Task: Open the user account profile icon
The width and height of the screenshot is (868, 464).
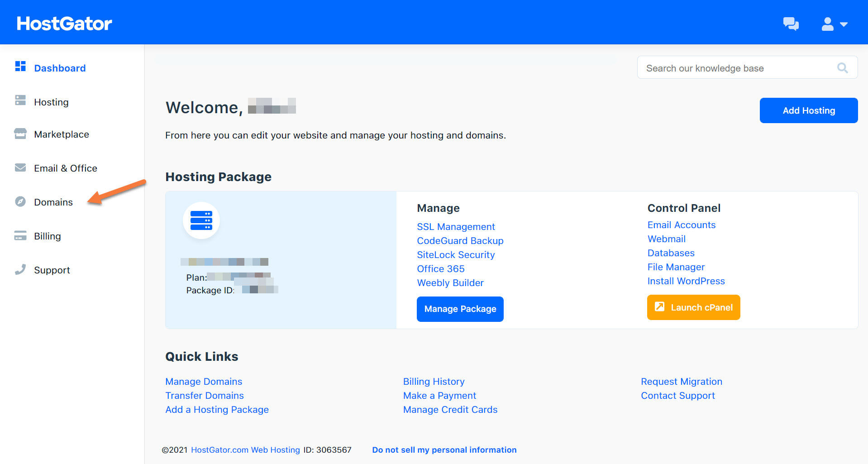Action: click(828, 24)
